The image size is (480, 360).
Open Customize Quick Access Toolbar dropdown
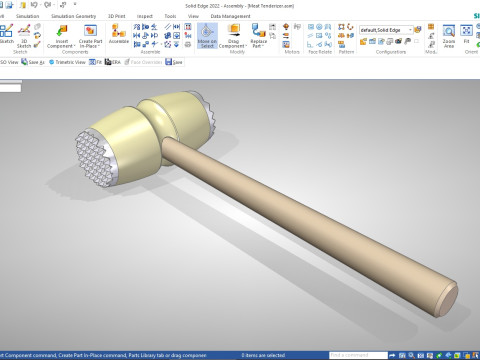coord(75,5)
